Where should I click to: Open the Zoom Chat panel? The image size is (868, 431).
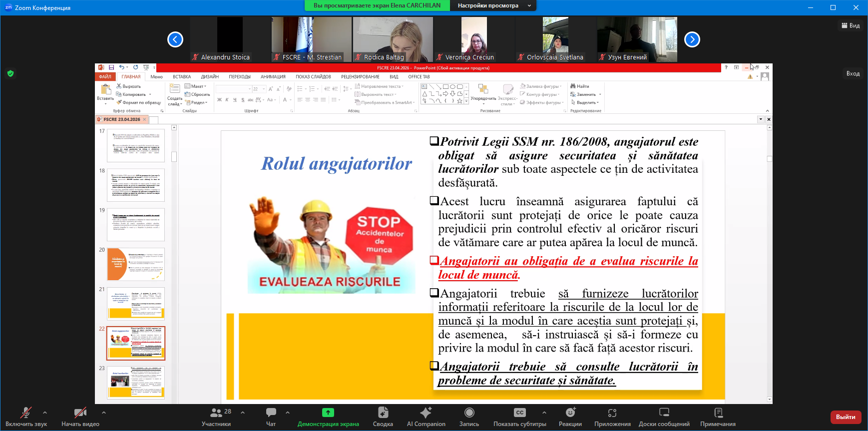tap(271, 417)
